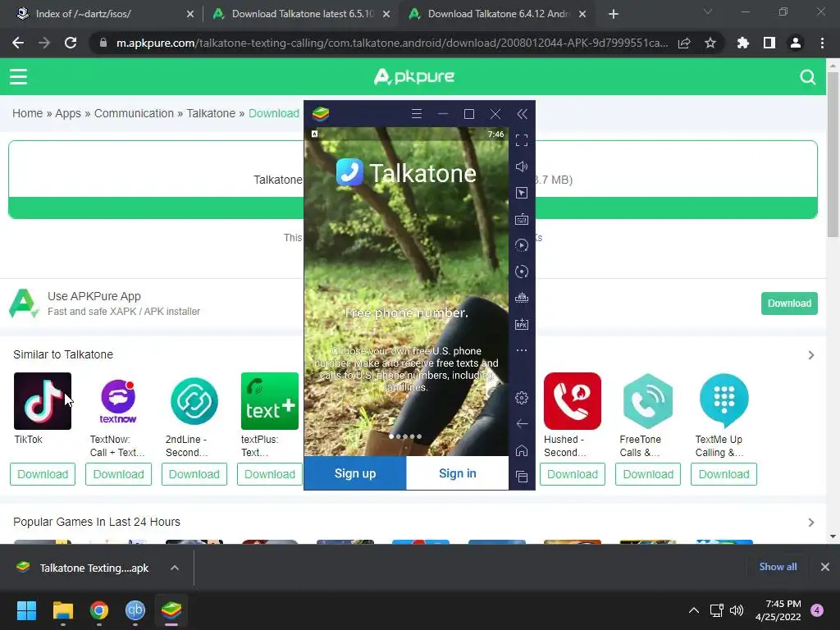Open BlueStacks recent apps icon
Screen dimensions: 840x630
pyautogui.click(x=521, y=477)
